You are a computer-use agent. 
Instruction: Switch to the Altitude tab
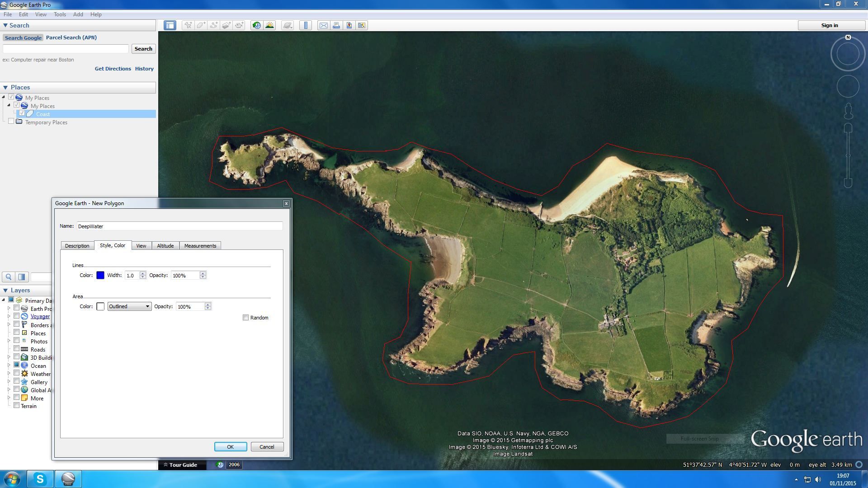(x=165, y=246)
